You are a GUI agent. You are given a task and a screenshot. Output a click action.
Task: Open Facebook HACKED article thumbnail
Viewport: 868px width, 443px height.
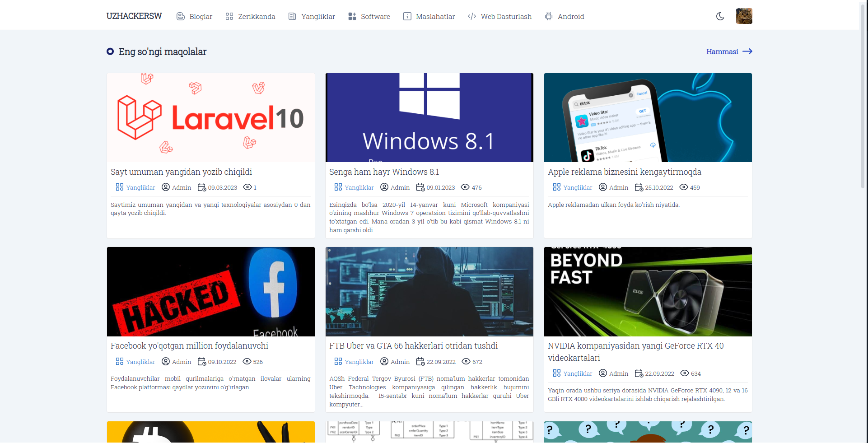tap(211, 292)
